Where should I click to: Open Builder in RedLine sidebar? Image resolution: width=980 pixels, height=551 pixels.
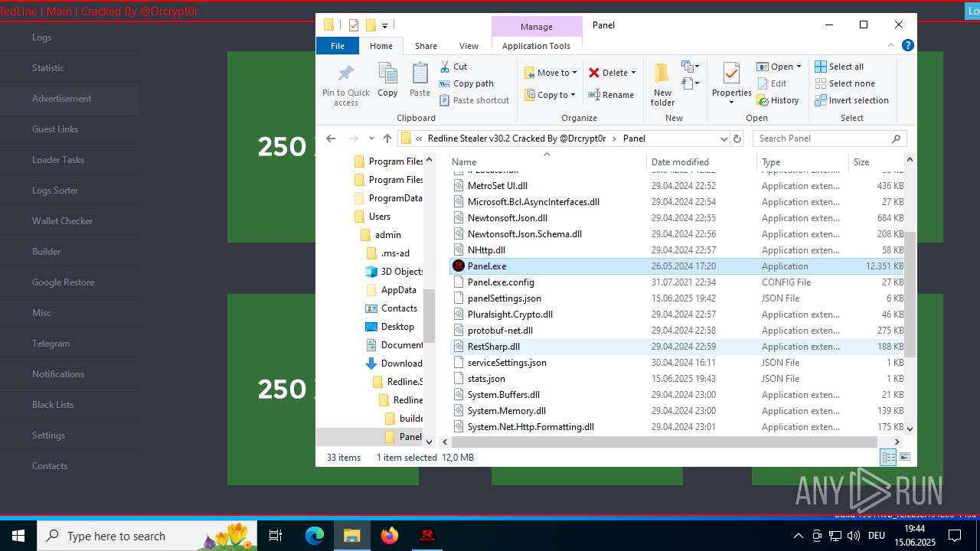pyautogui.click(x=47, y=252)
